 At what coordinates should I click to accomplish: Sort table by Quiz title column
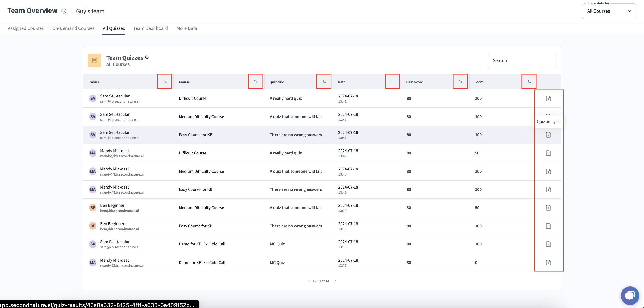324,82
